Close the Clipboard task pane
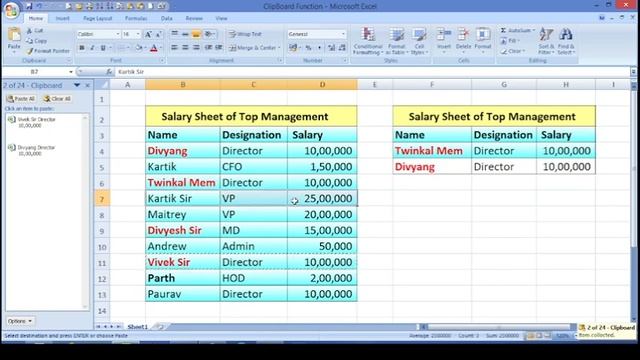Viewport: 640px width, 360px height. pos(87,85)
